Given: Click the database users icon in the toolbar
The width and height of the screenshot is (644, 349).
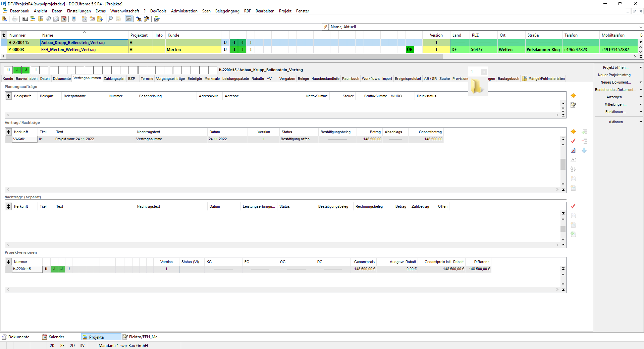Looking at the screenshot, I should [x=4, y=19].
